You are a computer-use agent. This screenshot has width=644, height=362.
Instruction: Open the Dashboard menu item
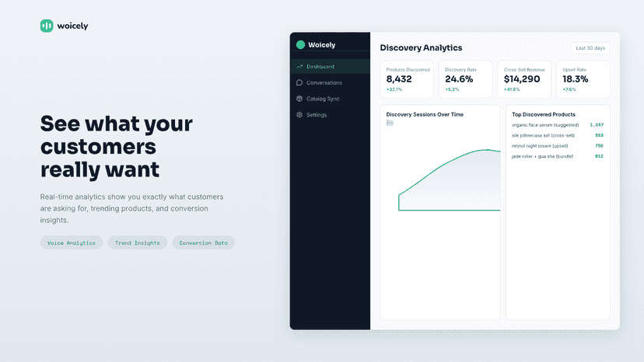click(330, 67)
